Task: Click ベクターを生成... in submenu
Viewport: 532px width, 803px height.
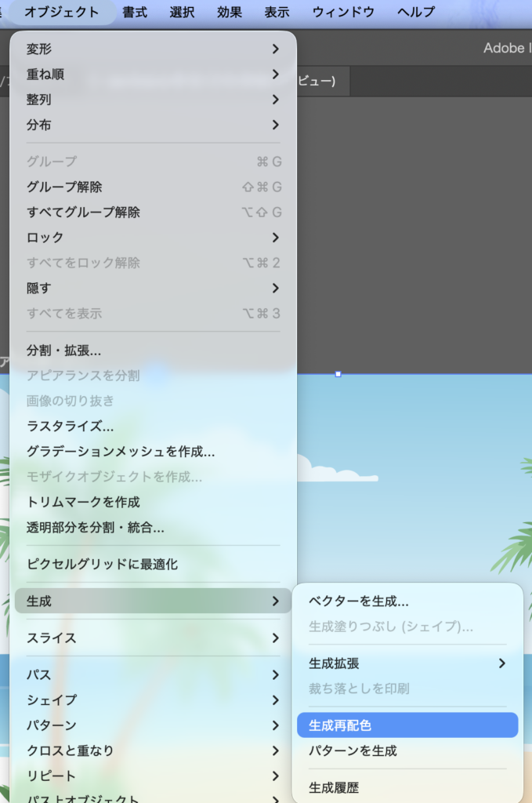Action: 407,601
